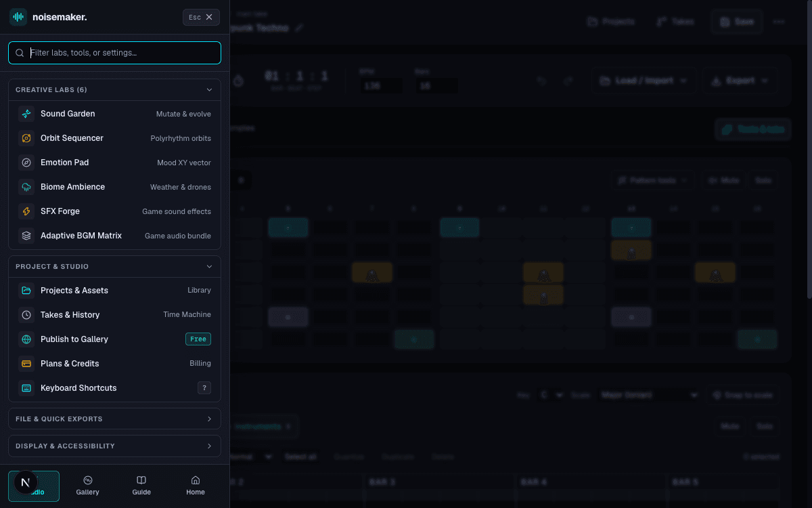Open the Export dropdown
812x508 pixels.
tap(740, 81)
